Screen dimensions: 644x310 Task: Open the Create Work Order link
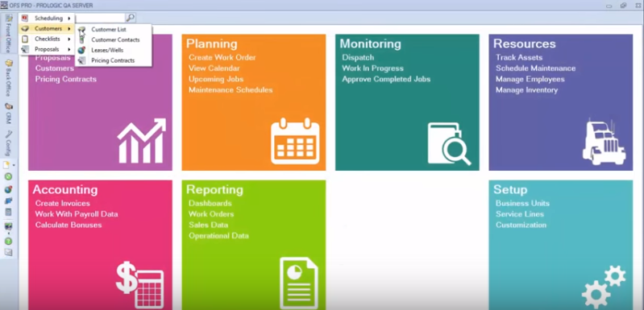point(222,57)
